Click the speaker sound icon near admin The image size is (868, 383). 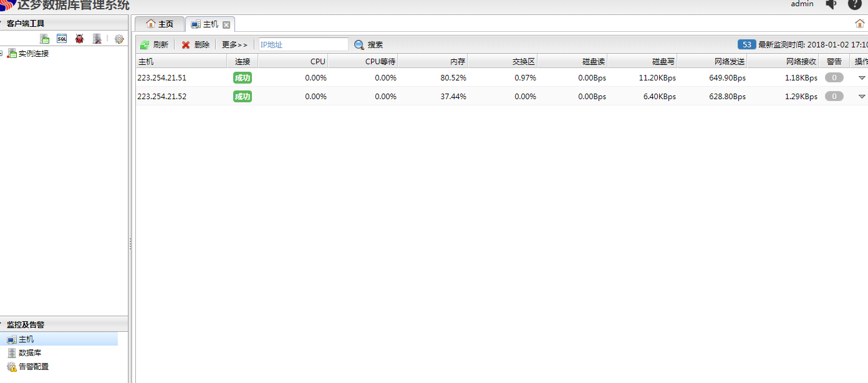click(x=831, y=4)
